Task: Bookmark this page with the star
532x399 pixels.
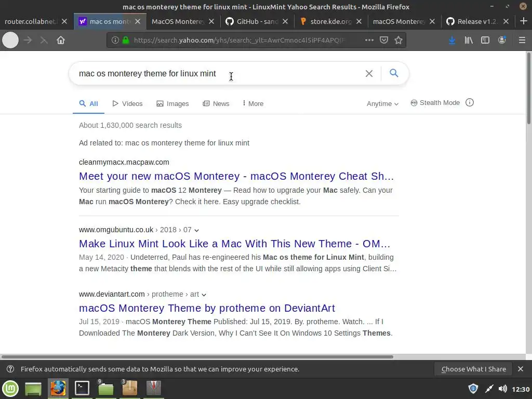Action: 398,40
